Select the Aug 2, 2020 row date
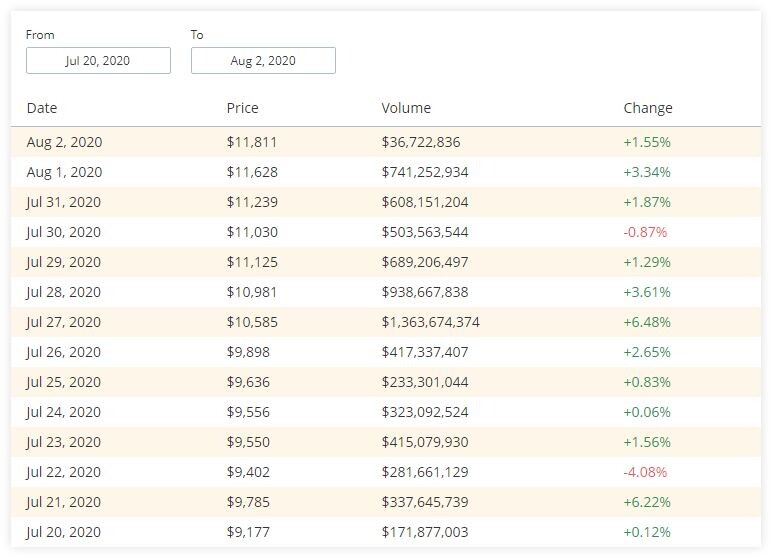Image resolution: width=770 pixels, height=558 pixels. (x=64, y=142)
